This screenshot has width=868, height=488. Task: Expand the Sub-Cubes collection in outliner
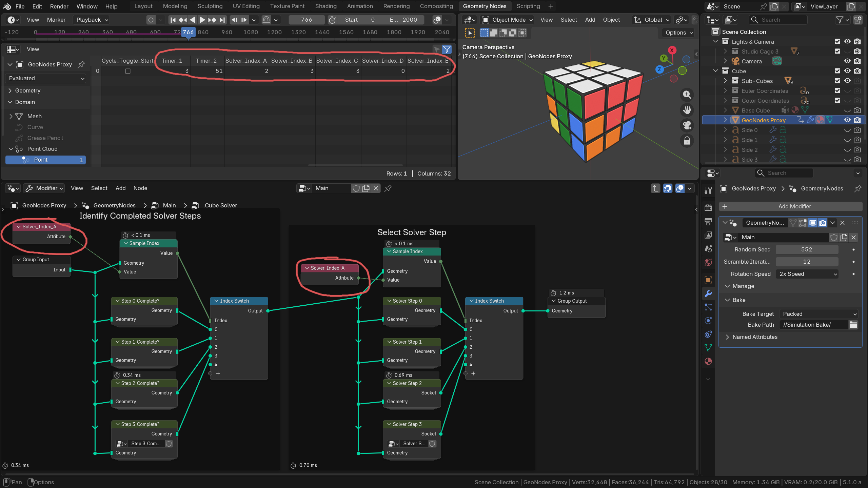(725, 81)
